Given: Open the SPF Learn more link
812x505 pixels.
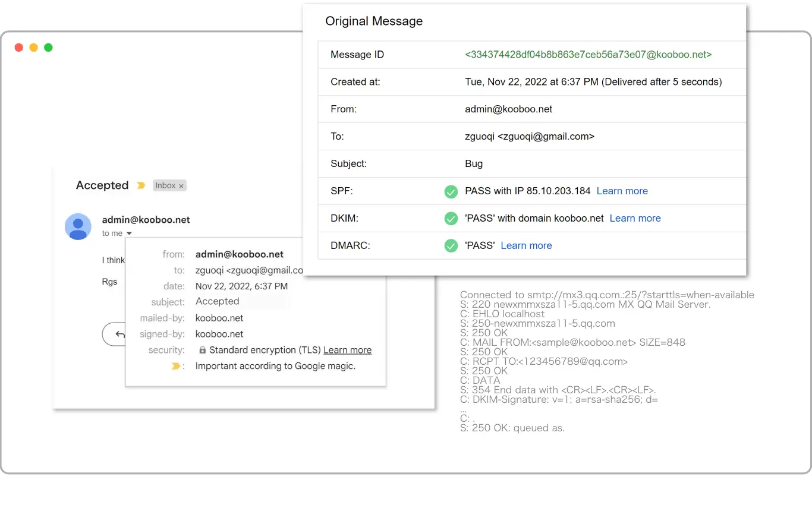Looking at the screenshot, I should click(x=622, y=191).
